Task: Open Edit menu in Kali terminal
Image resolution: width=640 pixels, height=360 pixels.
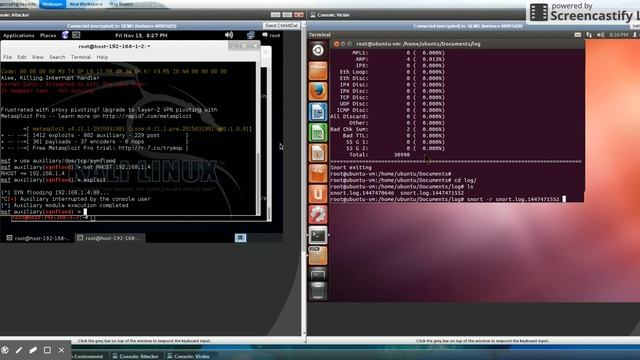Action: 22,57
